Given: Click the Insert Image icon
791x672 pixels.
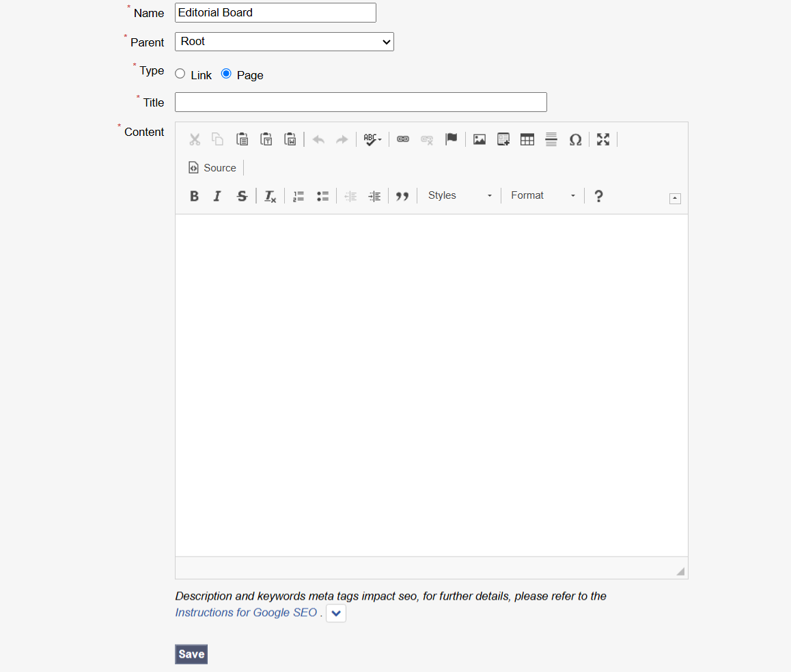Looking at the screenshot, I should [x=480, y=139].
